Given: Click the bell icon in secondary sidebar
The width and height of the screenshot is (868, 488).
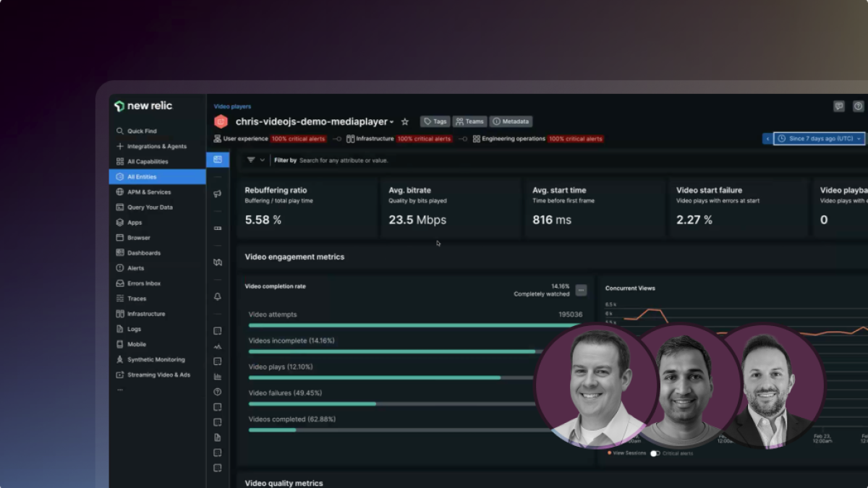Looking at the screenshot, I should (x=218, y=297).
